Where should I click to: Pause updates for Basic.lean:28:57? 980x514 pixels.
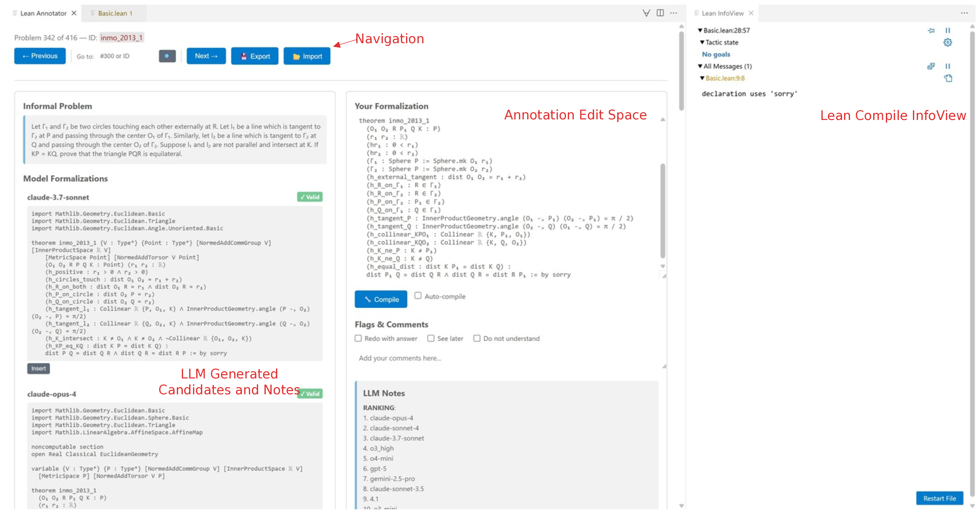coord(948,30)
